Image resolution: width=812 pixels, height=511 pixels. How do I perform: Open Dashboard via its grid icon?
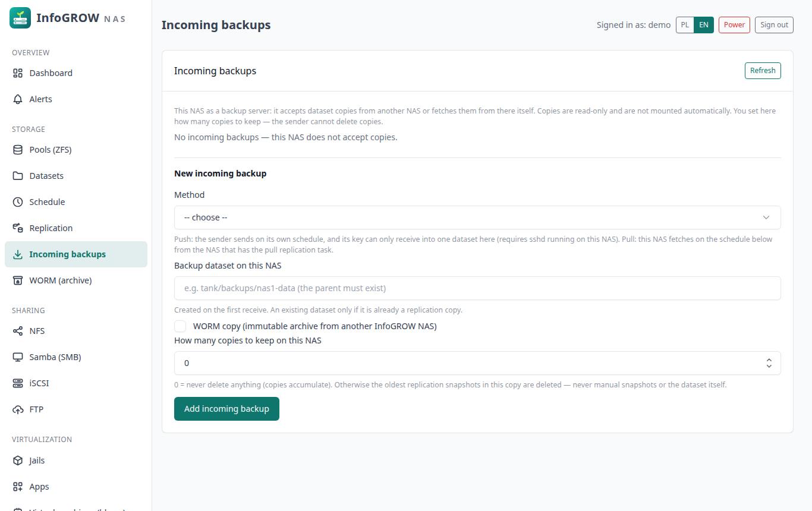point(18,73)
